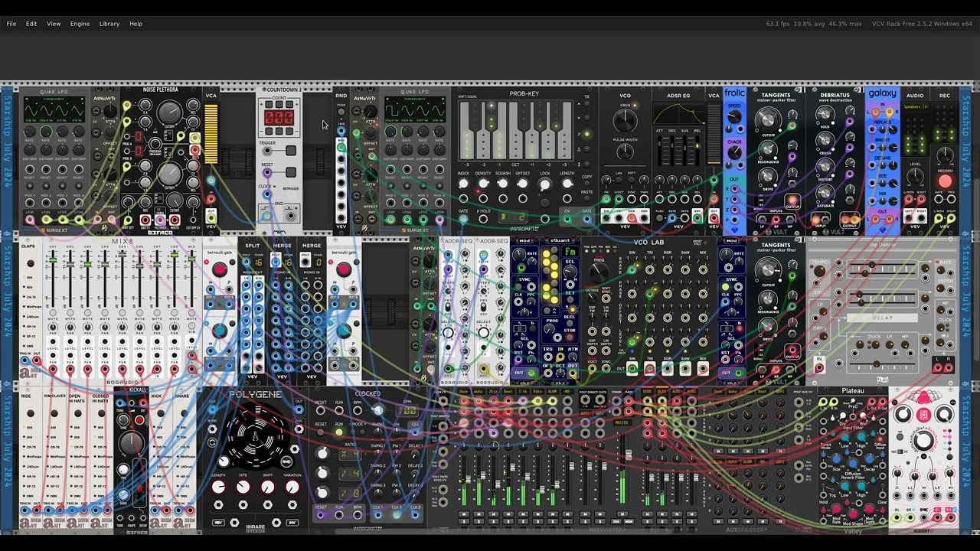Click the Clocked RESET button
980x551 pixels.
[322, 432]
